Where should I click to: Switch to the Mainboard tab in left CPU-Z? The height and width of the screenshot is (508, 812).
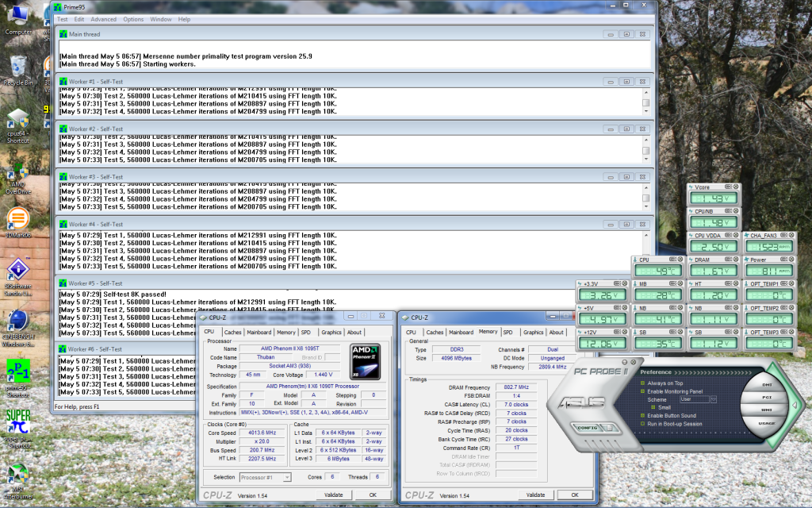(259, 333)
